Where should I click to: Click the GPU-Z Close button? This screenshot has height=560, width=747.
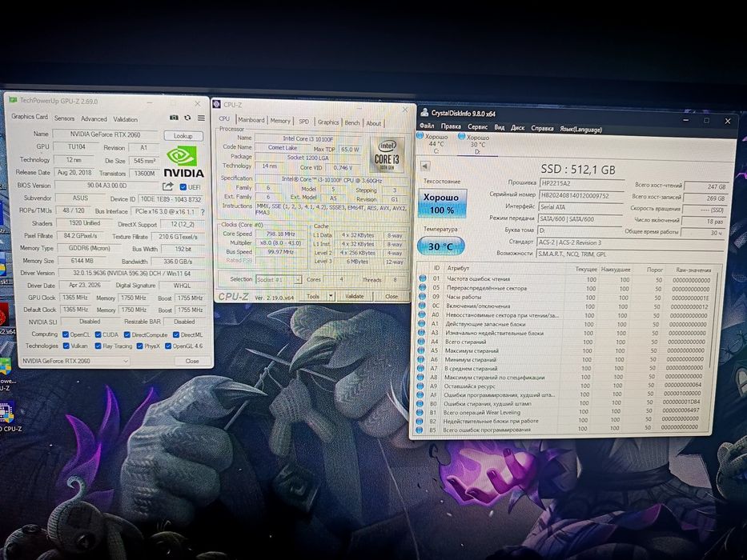click(192, 361)
